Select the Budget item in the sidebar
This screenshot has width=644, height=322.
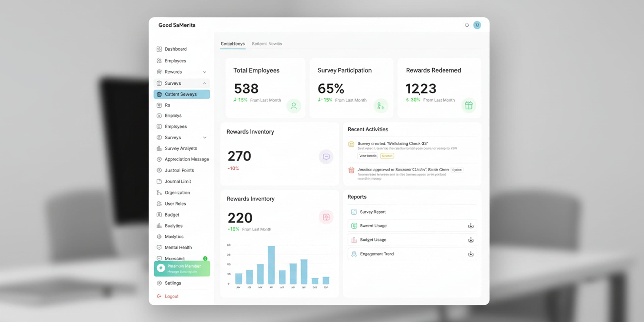[172, 215]
